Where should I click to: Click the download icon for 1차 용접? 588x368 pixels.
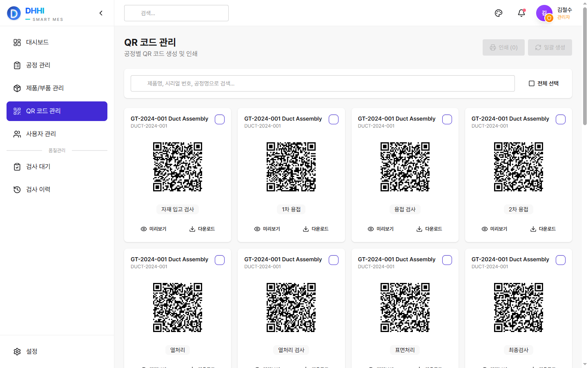(306, 229)
